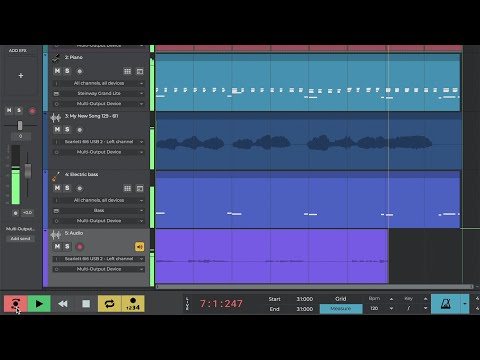This screenshot has width=480, height=360.
Task: Click the Start time field
Action: 305,299
